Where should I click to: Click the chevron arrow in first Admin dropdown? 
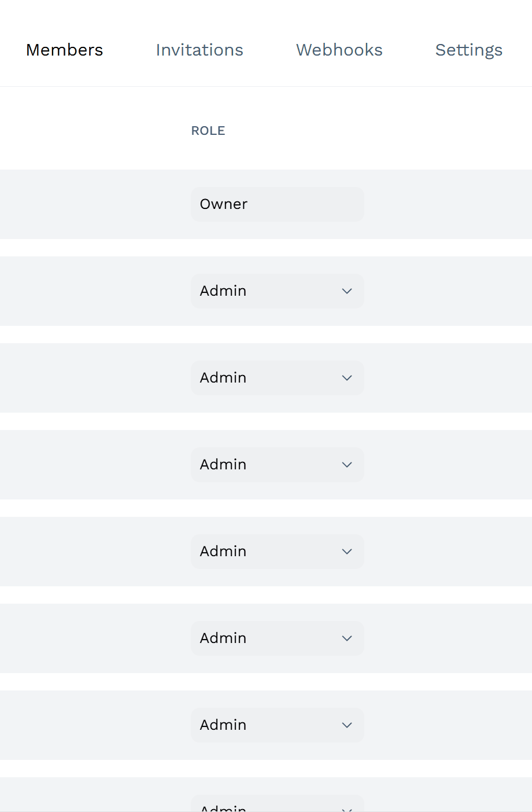(347, 291)
